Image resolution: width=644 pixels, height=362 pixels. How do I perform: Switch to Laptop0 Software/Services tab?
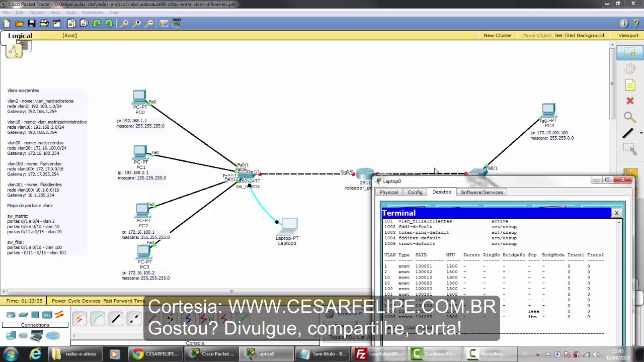click(481, 192)
